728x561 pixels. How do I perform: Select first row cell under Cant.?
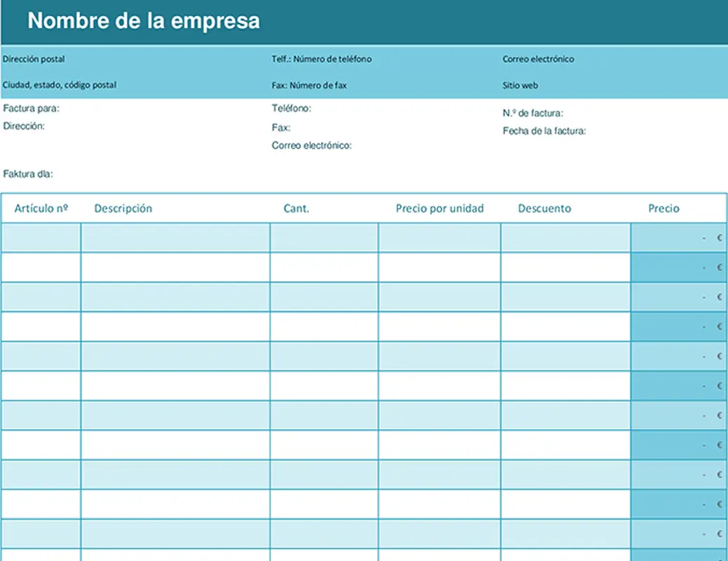click(324, 238)
